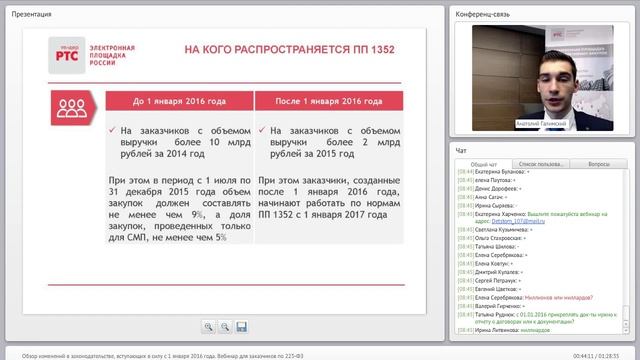This screenshot has height=360, width=640.
Task: Switch to the Вопросы tab
Action: click(x=599, y=164)
